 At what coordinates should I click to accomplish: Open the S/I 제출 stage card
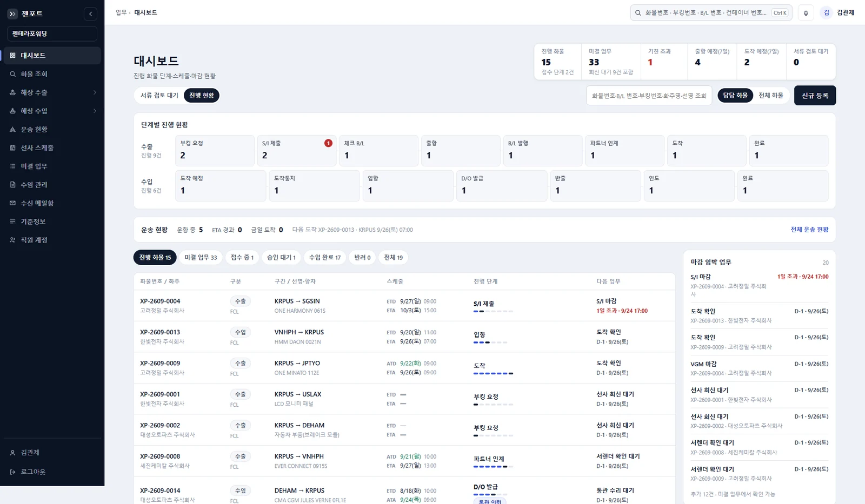point(297,151)
